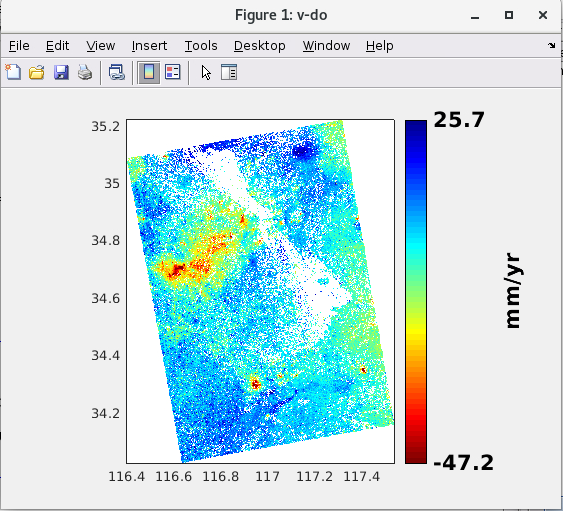Click x-axis tick label 116.4
This screenshot has height=511, width=563.
point(126,477)
